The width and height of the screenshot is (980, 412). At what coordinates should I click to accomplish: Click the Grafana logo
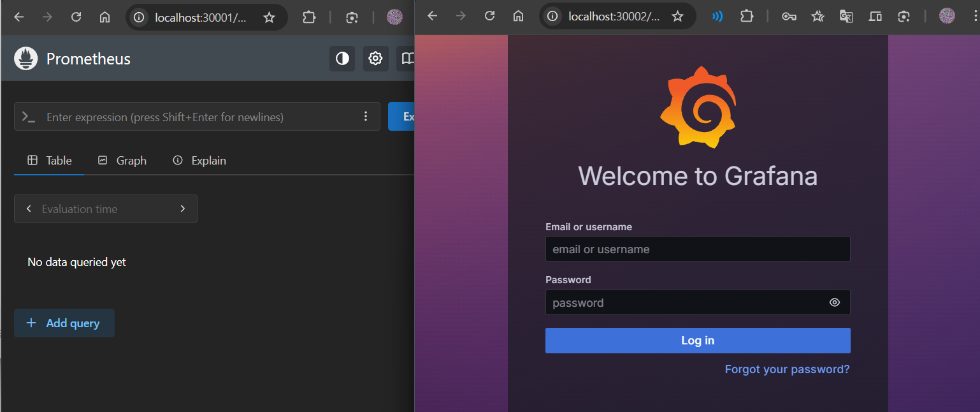tap(698, 107)
